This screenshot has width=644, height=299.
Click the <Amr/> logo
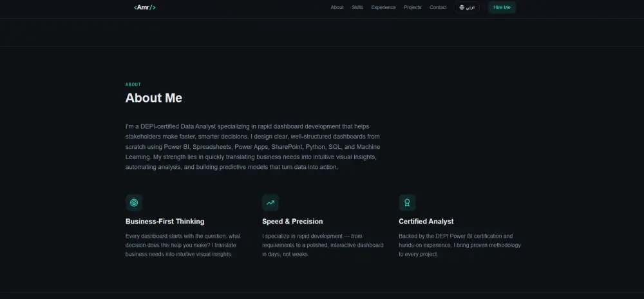coord(144,7)
